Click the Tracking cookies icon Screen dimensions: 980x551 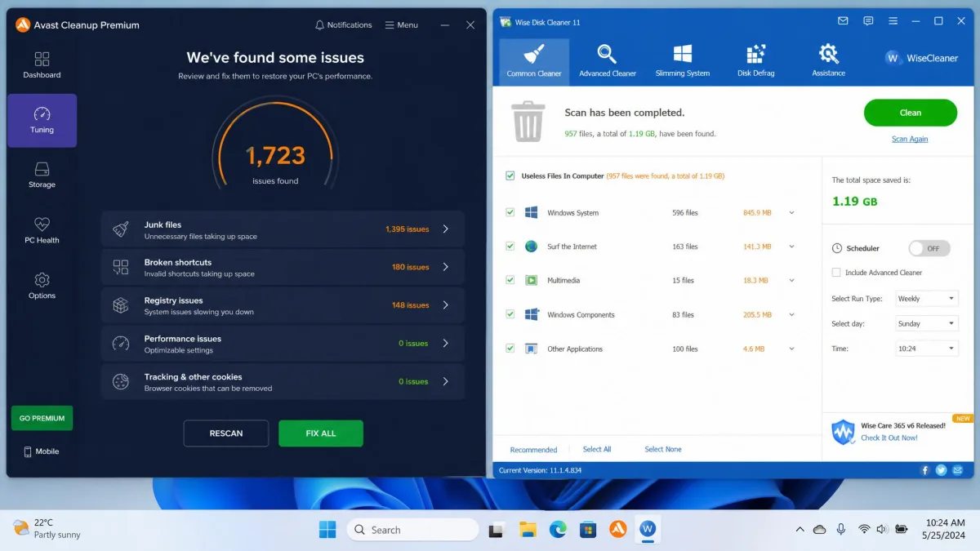(x=121, y=381)
